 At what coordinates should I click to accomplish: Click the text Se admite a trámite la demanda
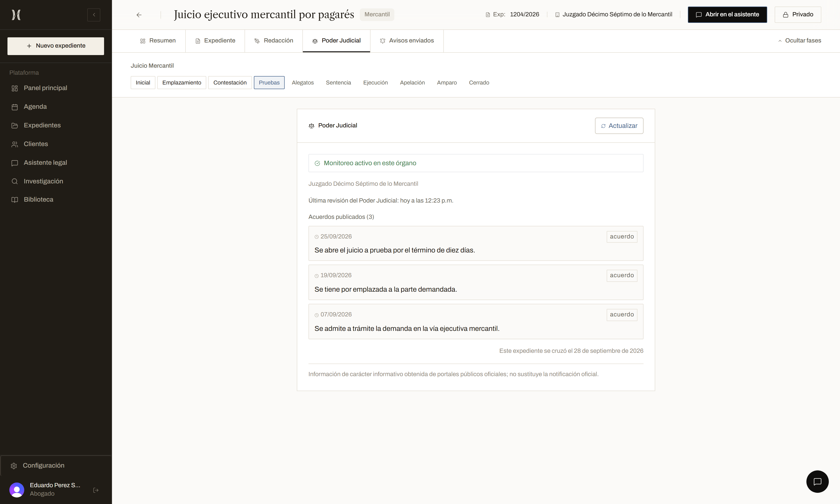coord(407,329)
